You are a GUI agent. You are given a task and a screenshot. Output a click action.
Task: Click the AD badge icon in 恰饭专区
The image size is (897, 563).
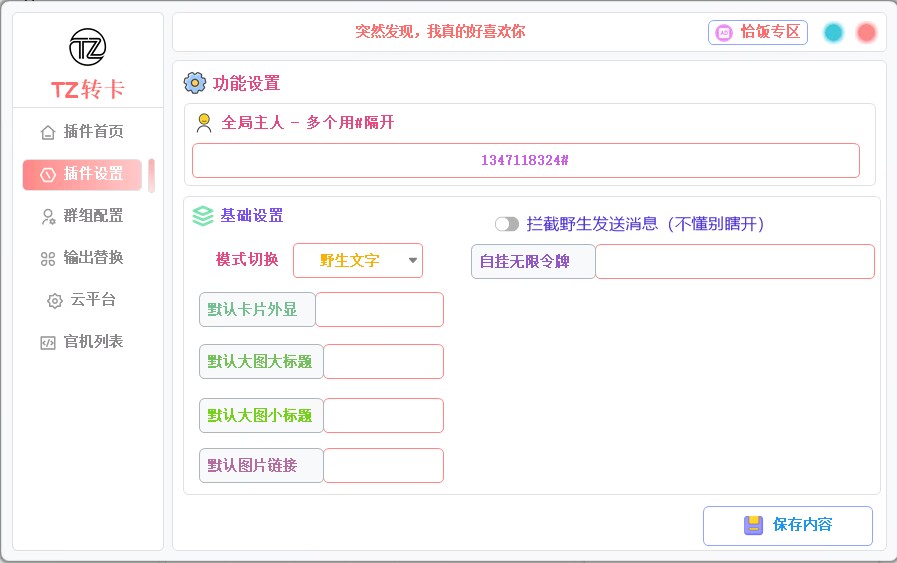[x=724, y=32]
